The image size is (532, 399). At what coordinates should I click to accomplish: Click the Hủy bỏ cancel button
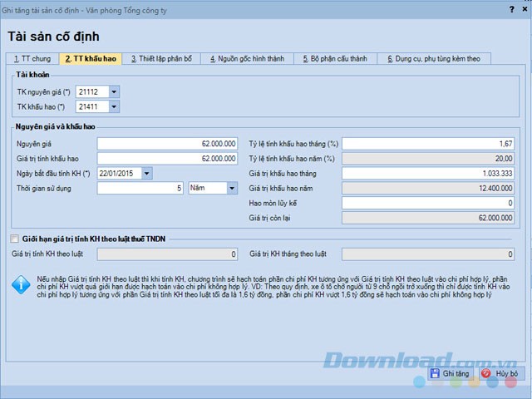pyautogui.click(x=500, y=374)
